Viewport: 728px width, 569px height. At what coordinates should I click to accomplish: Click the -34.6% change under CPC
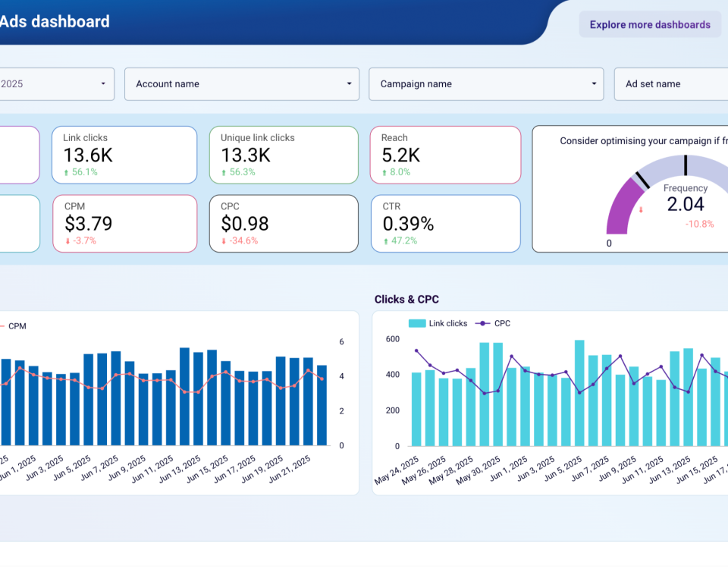tap(243, 240)
